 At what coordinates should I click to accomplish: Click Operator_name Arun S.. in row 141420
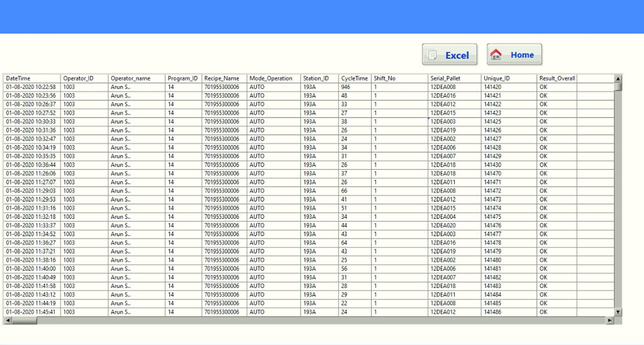(136, 87)
